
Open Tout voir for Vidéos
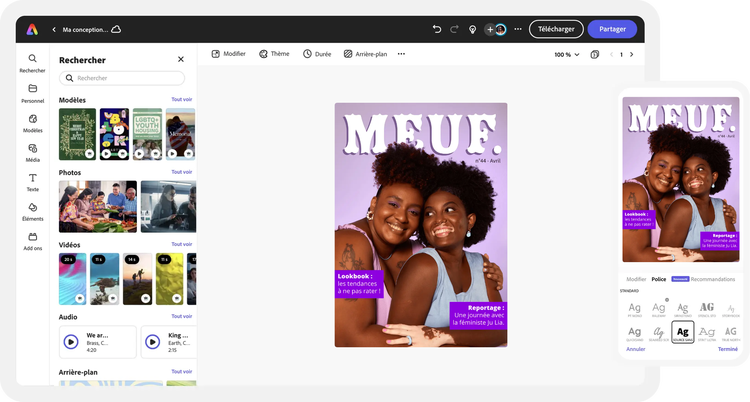(x=182, y=244)
